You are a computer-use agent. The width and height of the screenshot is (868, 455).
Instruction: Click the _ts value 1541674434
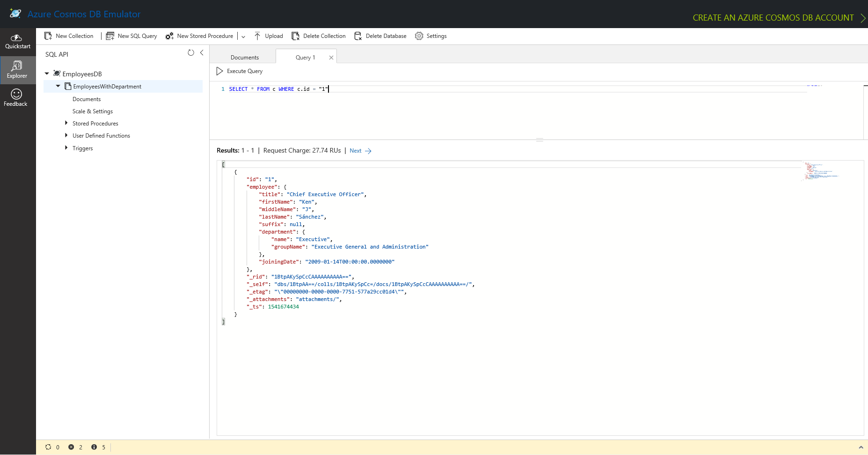(x=283, y=307)
